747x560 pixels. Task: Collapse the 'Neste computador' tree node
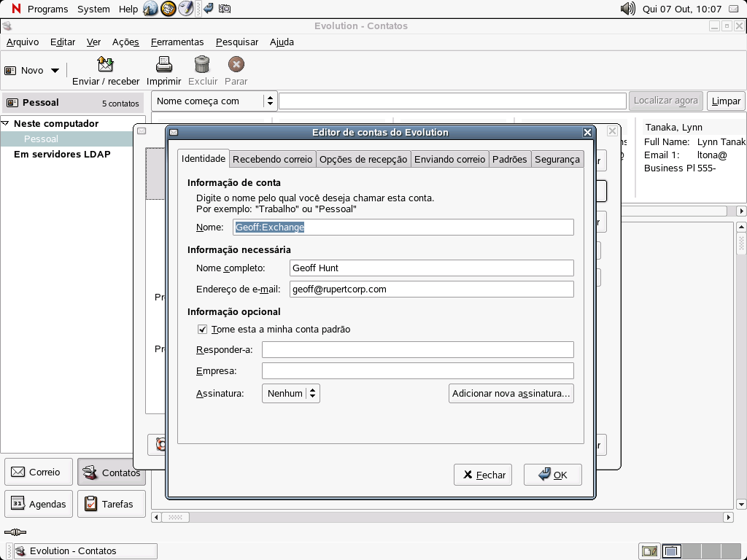(6, 124)
